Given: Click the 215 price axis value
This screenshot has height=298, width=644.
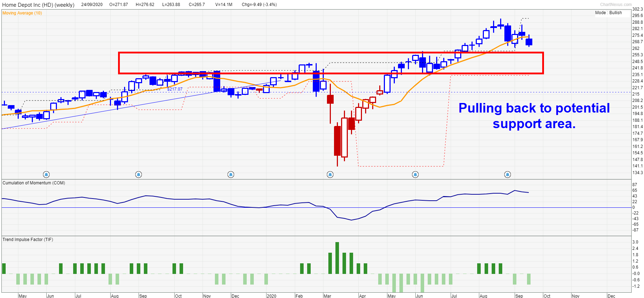Looking at the screenshot, I should coord(636,94).
